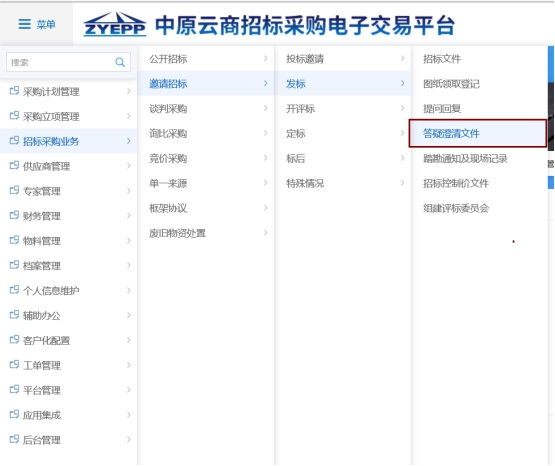Click the icon beside 供应商管理
Viewport: 555px width, 466px height.
(14, 166)
